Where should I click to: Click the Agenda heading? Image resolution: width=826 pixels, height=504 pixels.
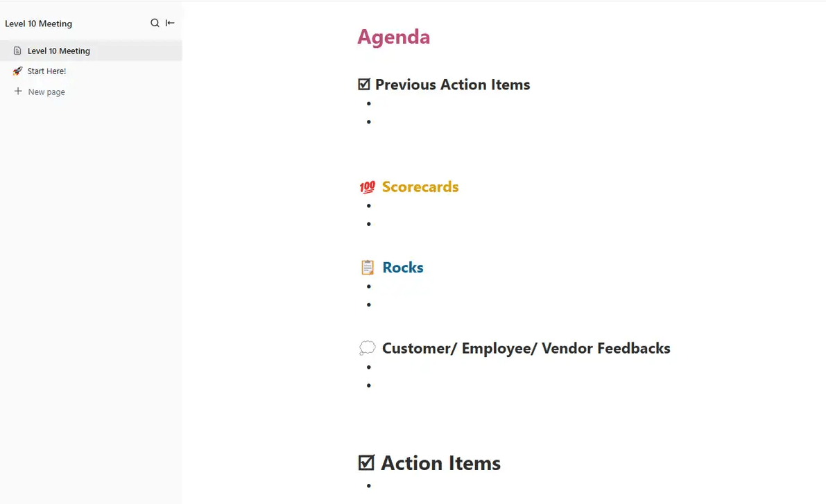[x=394, y=37]
